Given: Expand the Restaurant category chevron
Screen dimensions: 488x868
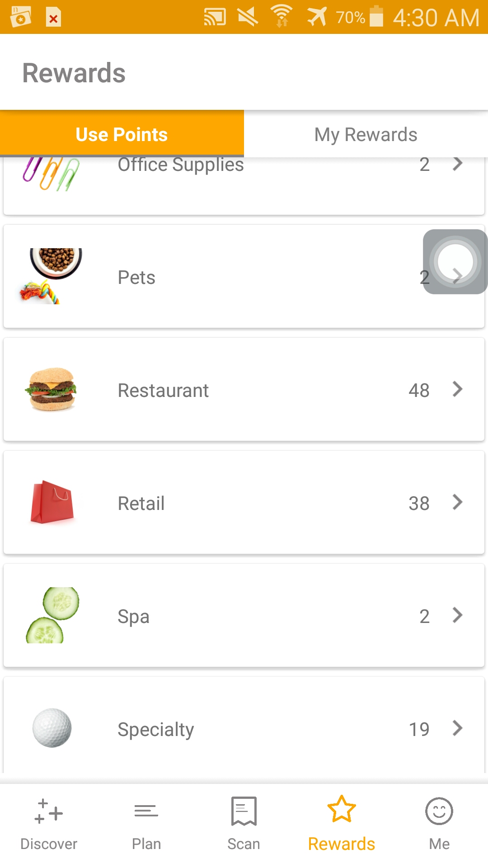Looking at the screenshot, I should (457, 389).
